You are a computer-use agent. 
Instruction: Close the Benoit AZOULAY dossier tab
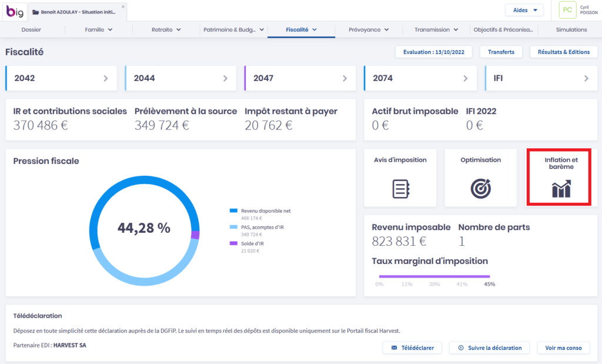[123, 6]
